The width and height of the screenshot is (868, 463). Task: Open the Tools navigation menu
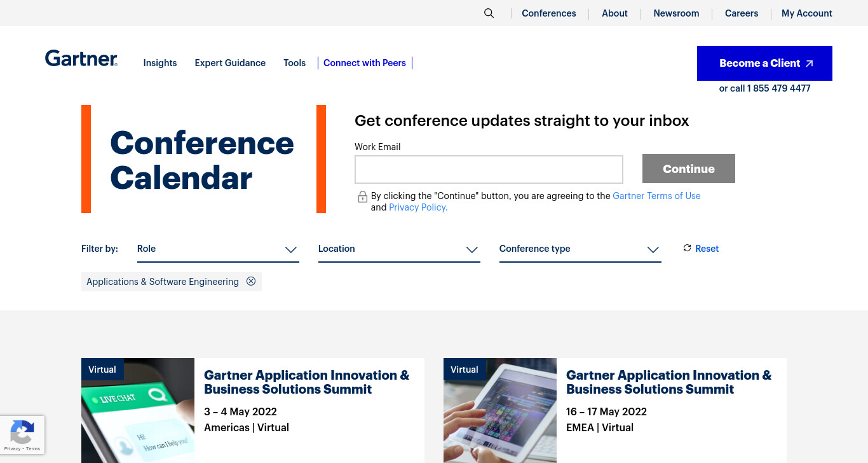point(295,63)
